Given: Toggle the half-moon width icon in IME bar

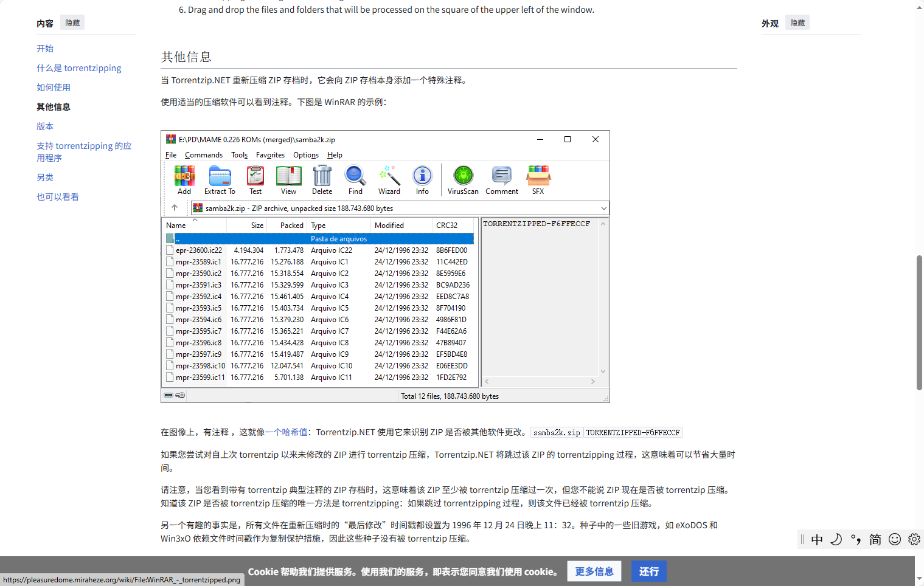Looking at the screenshot, I should 836,539.
